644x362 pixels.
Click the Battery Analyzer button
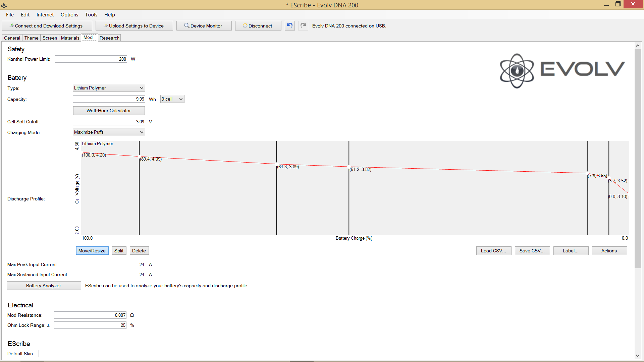click(x=44, y=286)
